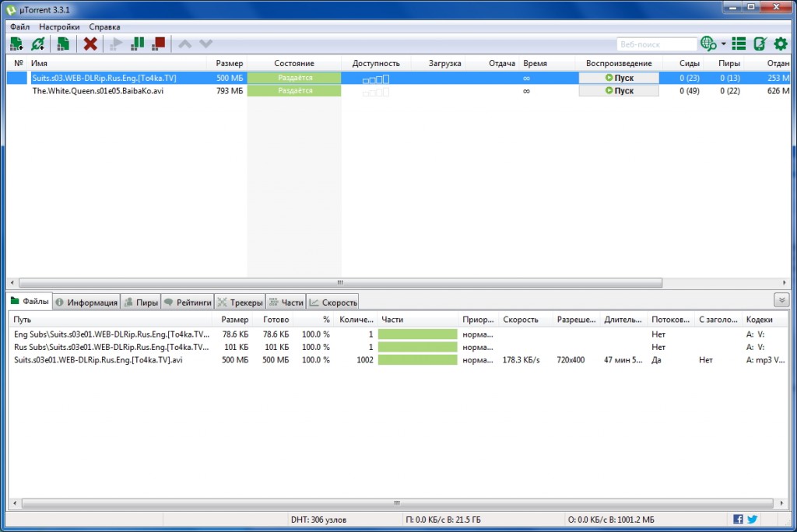Viewport: 797px width, 532px height.
Task: Open the Файл menu
Action: click(19, 27)
